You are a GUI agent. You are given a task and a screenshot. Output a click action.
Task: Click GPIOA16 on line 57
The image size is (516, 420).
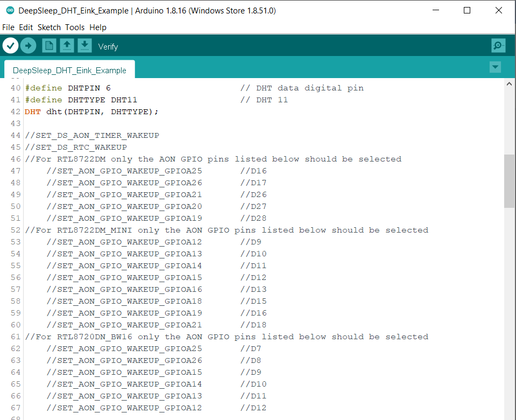183,290
